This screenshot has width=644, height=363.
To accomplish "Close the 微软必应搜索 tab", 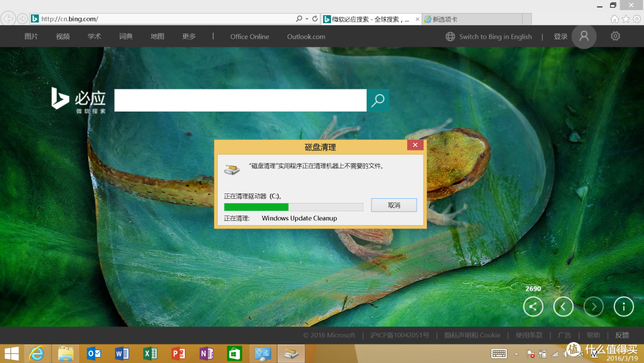I will pos(417,19).
